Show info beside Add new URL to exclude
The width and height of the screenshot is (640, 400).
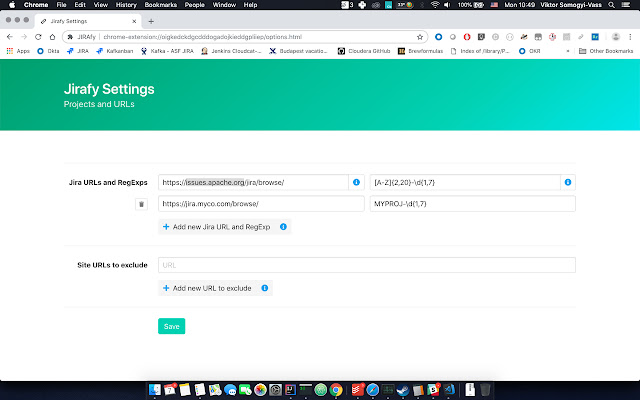click(x=264, y=288)
